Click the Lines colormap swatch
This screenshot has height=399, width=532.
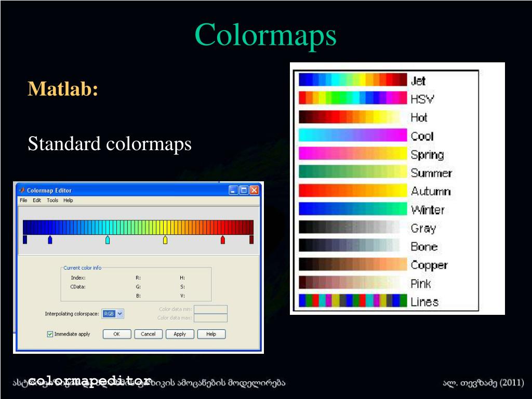coord(353,301)
